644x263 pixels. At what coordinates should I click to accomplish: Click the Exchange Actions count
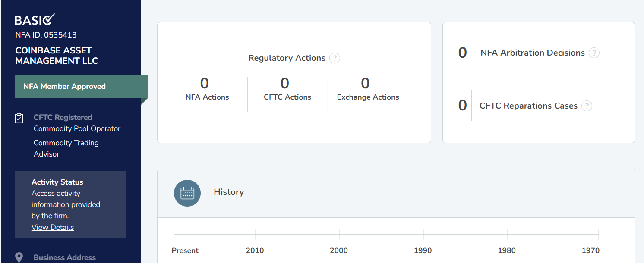point(365,83)
